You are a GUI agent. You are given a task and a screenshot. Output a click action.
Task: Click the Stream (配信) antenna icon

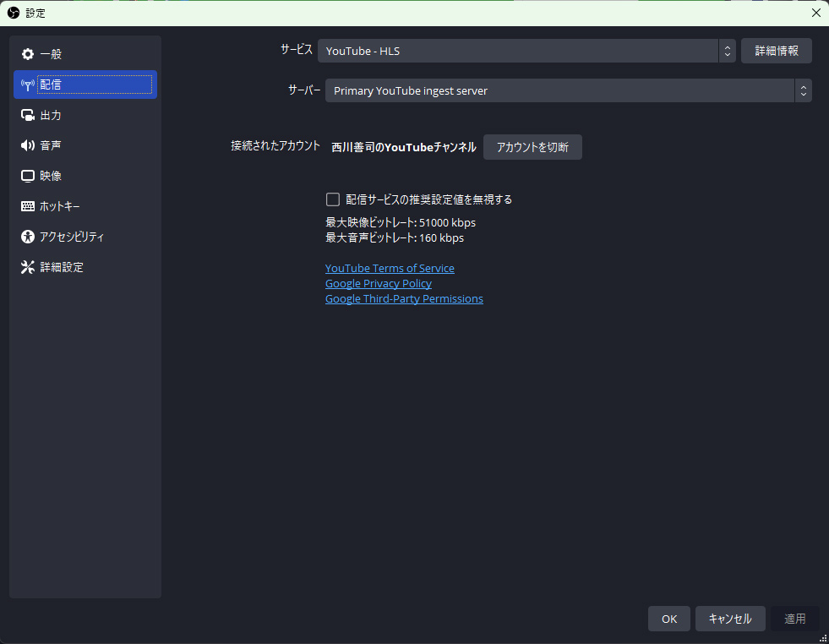point(28,85)
